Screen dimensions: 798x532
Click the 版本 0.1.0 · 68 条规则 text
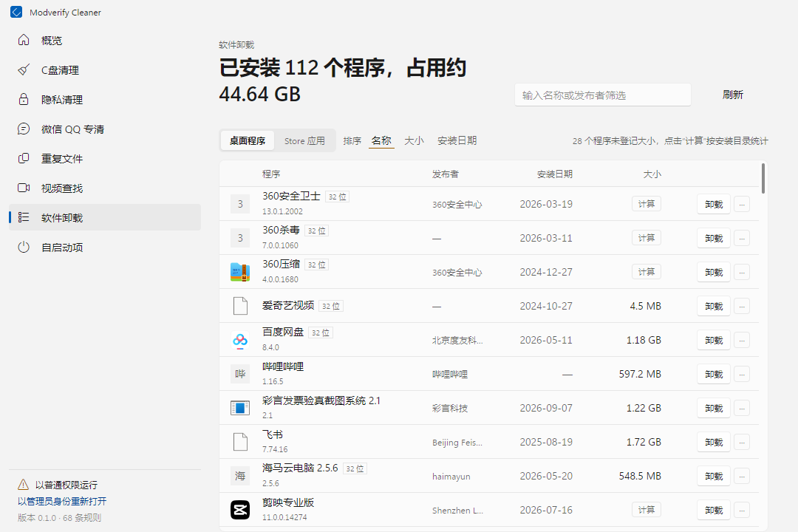[x=60, y=518]
